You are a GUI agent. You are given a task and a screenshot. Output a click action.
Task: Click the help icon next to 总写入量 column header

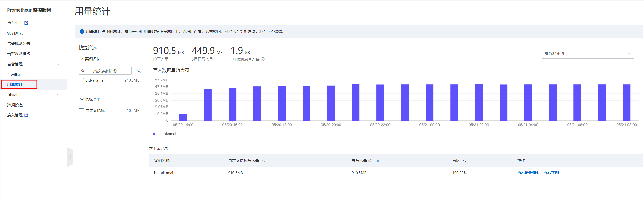[x=370, y=160]
